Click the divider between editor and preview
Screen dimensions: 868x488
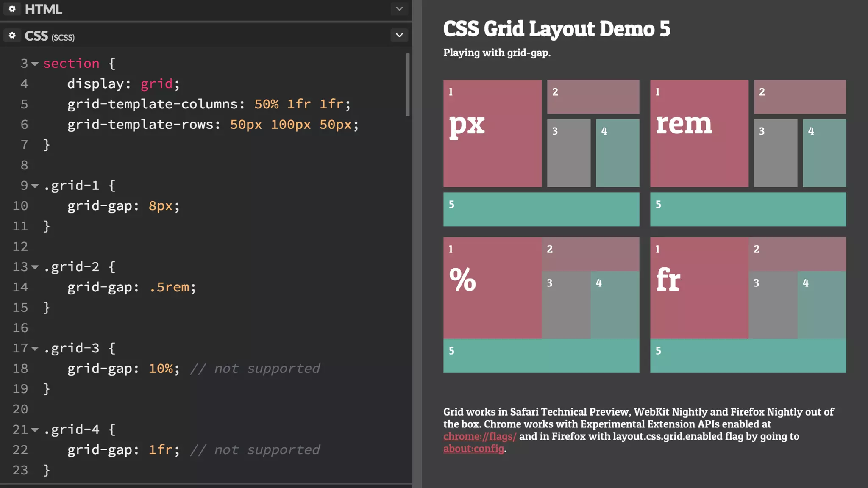coord(417,244)
